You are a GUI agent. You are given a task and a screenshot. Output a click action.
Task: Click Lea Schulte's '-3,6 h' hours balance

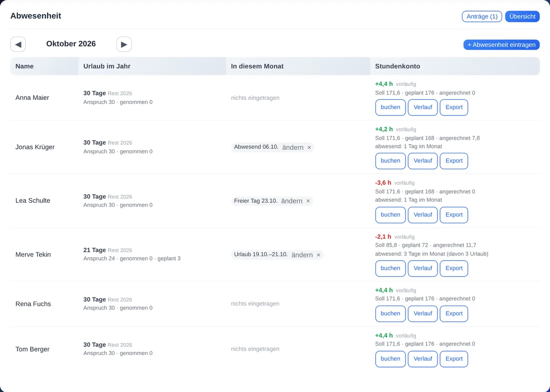(x=383, y=183)
